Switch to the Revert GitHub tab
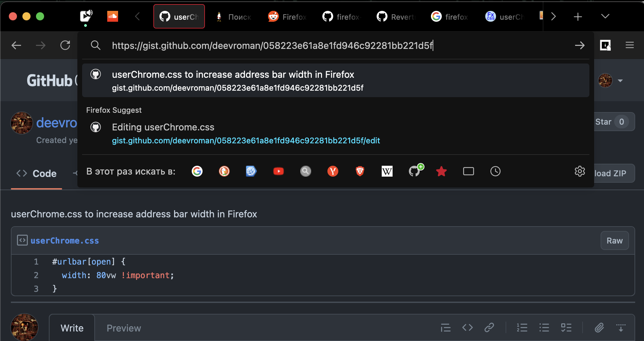 [x=396, y=16]
